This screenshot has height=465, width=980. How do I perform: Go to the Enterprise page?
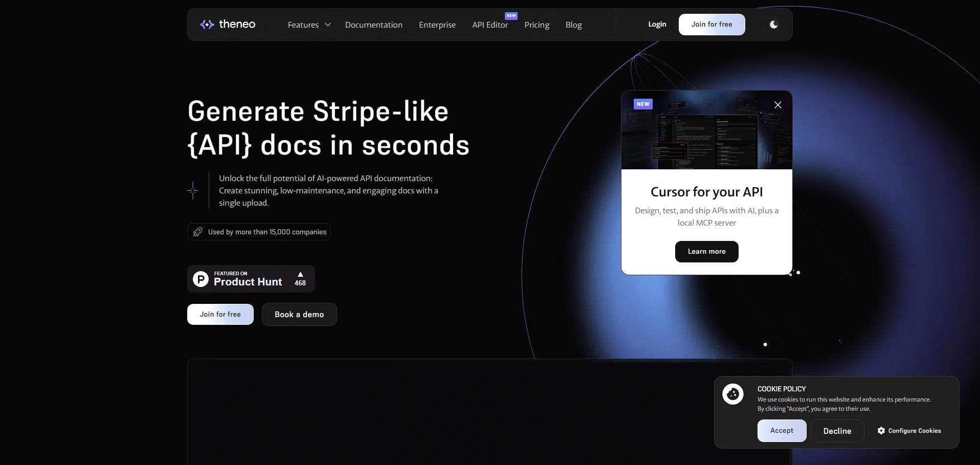point(437,25)
